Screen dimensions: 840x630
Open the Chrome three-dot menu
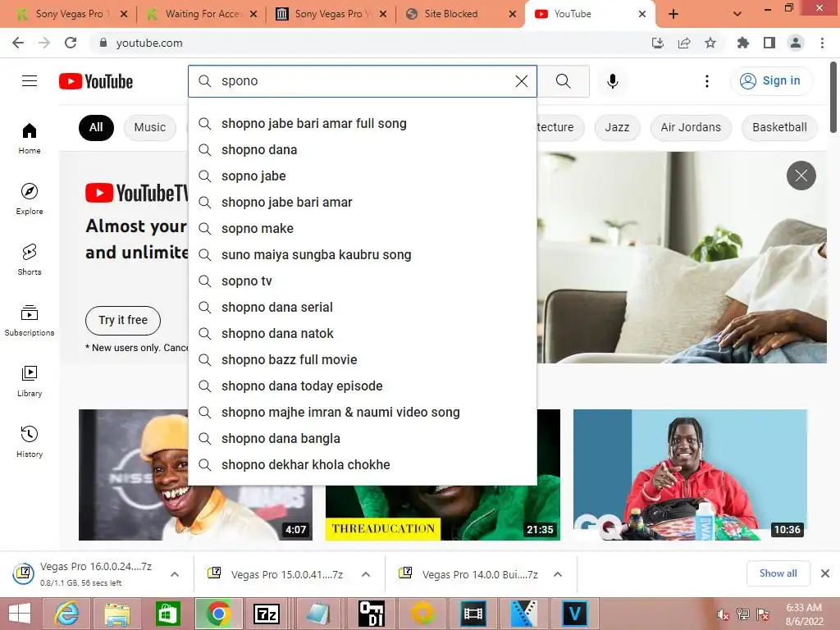[x=822, y=43]
